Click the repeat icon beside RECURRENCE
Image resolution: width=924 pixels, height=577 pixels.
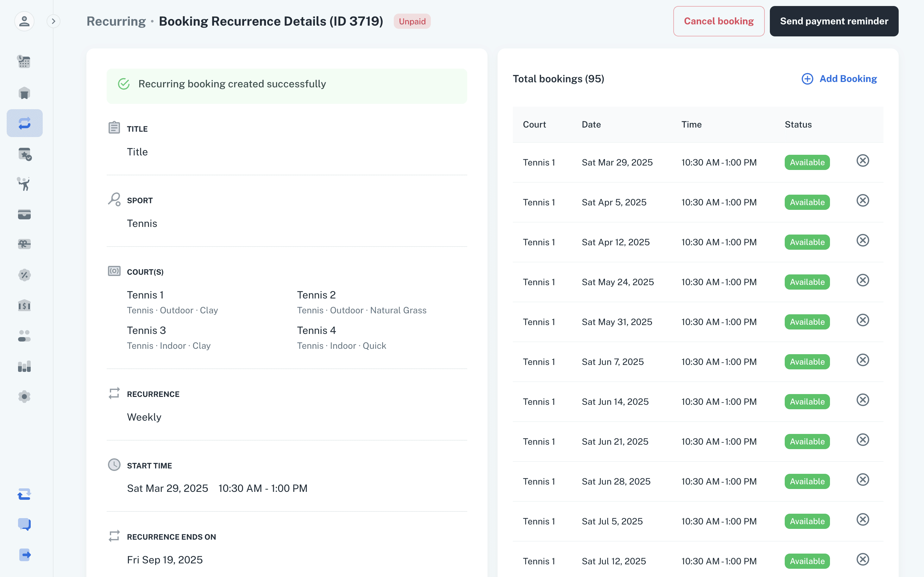114,393
